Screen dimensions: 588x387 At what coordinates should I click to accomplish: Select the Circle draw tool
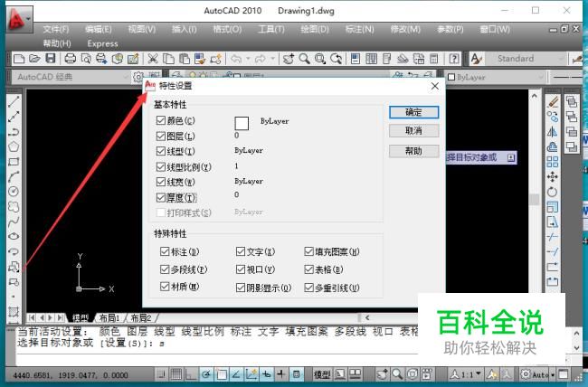coord(14,192)
